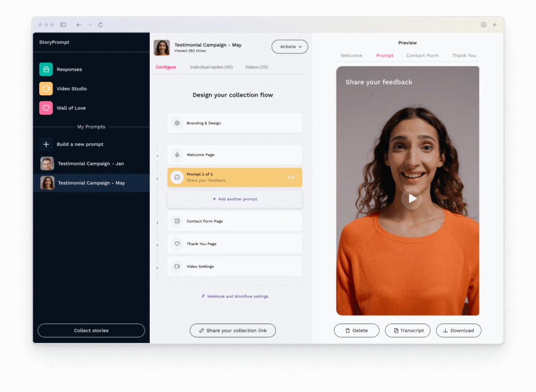Open the Video Studio camera icon
Viewport: 536px width, 392px height.
(x=46, y=88)
